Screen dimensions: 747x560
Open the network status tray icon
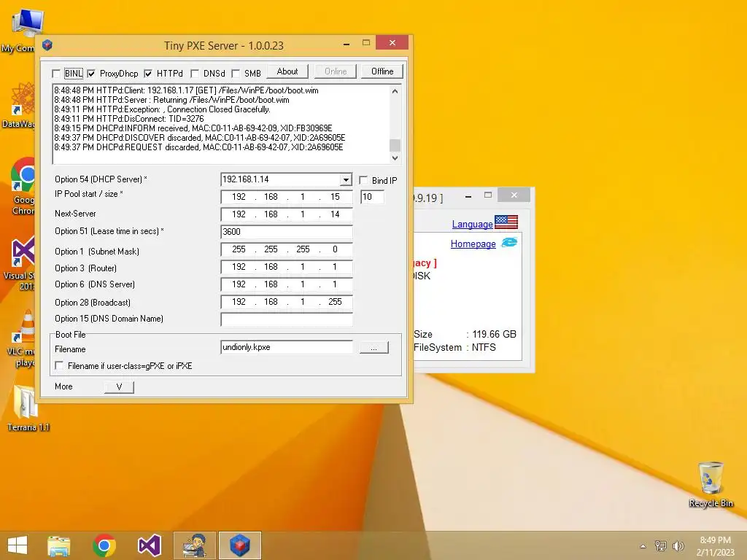pyautogui.click(x=660, y=546)
